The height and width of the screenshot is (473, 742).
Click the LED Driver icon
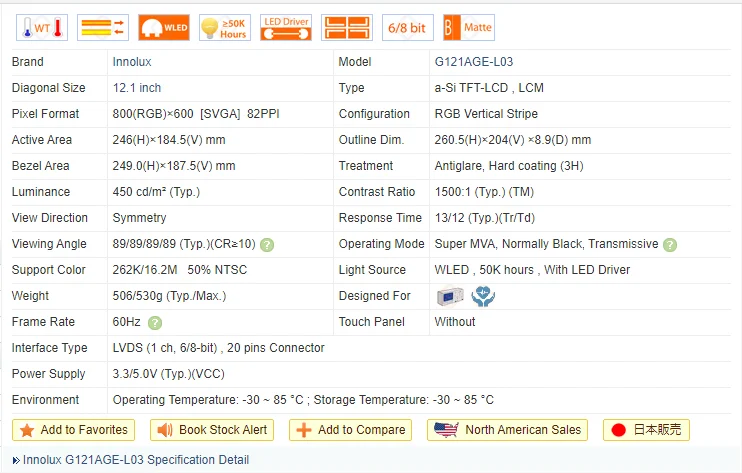286,27
